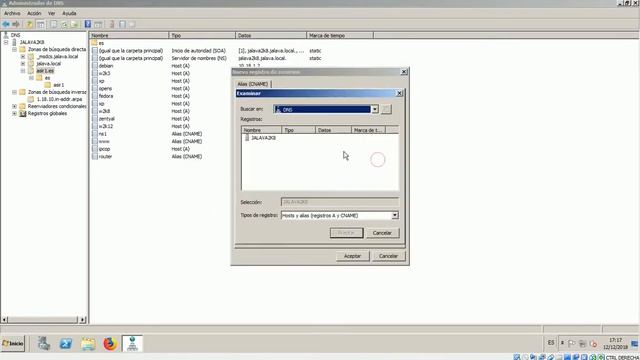Click the up-folder button beside Buscar en

(386, 109)
